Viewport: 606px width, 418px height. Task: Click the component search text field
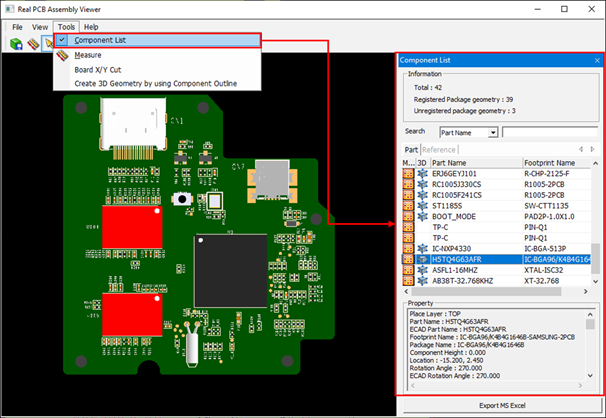(x=549, y=132)
